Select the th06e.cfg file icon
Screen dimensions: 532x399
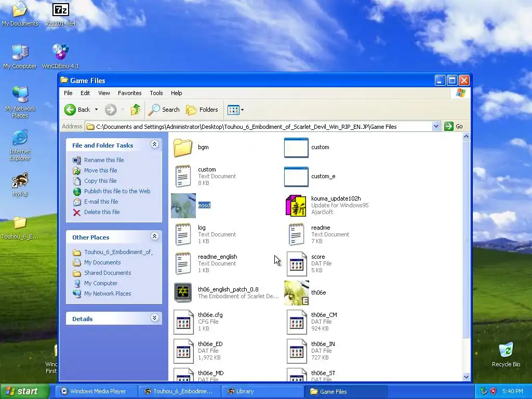coord(183,322)
